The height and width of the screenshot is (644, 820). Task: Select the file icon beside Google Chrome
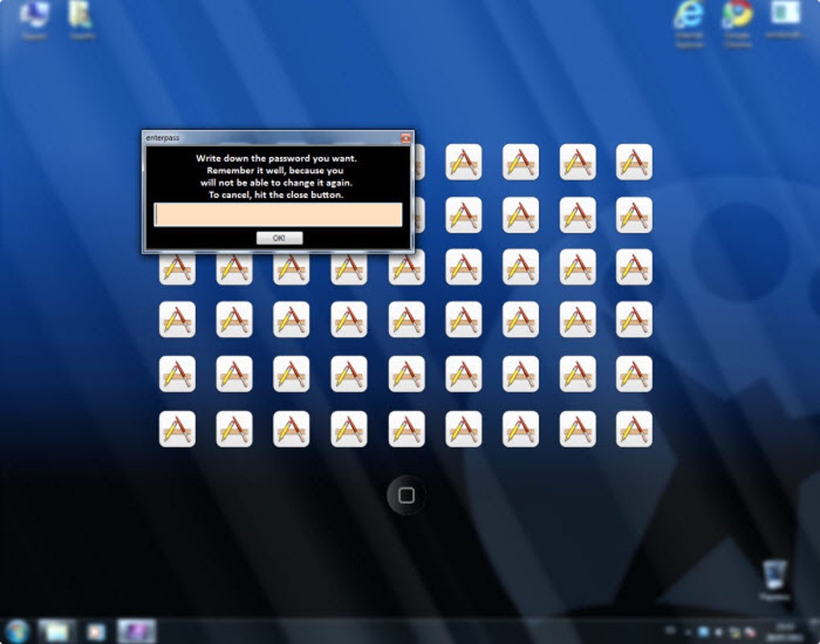click(785, 20)
